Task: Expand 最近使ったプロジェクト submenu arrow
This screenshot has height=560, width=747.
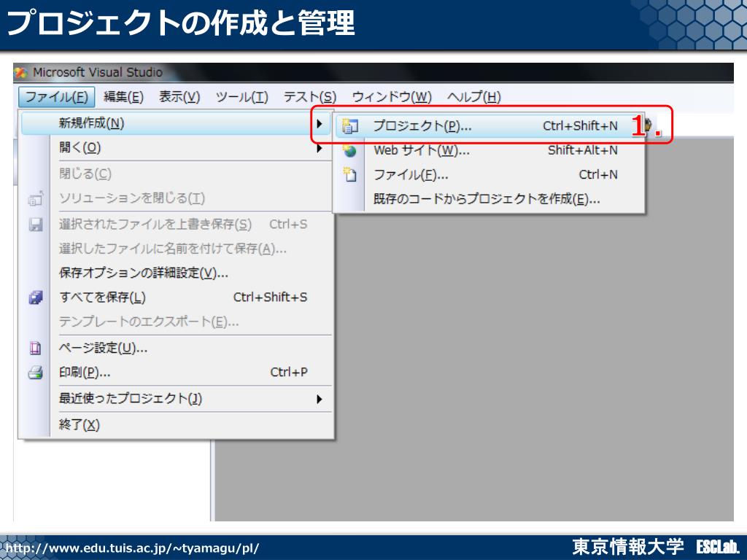Action: click(320, 399)
